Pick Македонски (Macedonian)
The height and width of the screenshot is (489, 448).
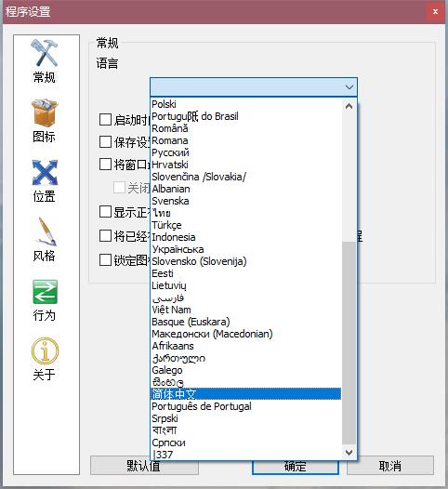click(246, 334)
